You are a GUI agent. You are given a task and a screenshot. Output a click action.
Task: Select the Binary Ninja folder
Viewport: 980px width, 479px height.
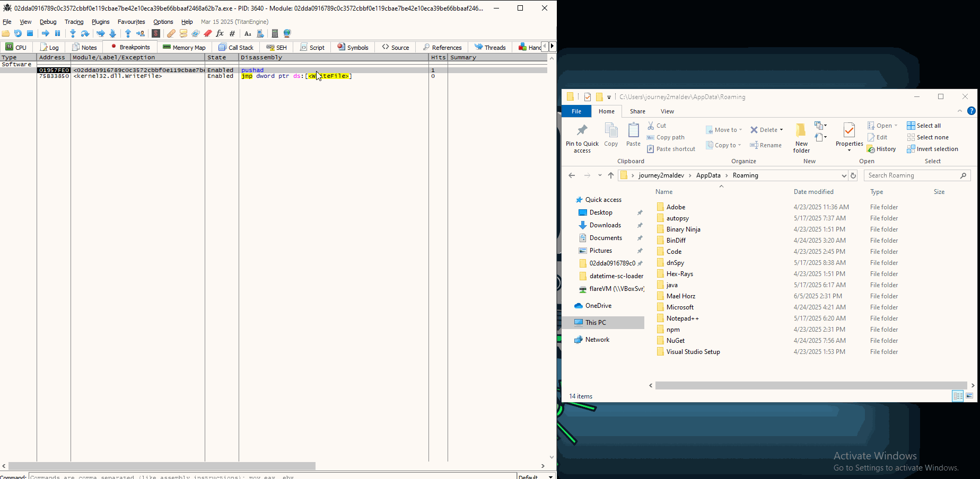[684, 229]
